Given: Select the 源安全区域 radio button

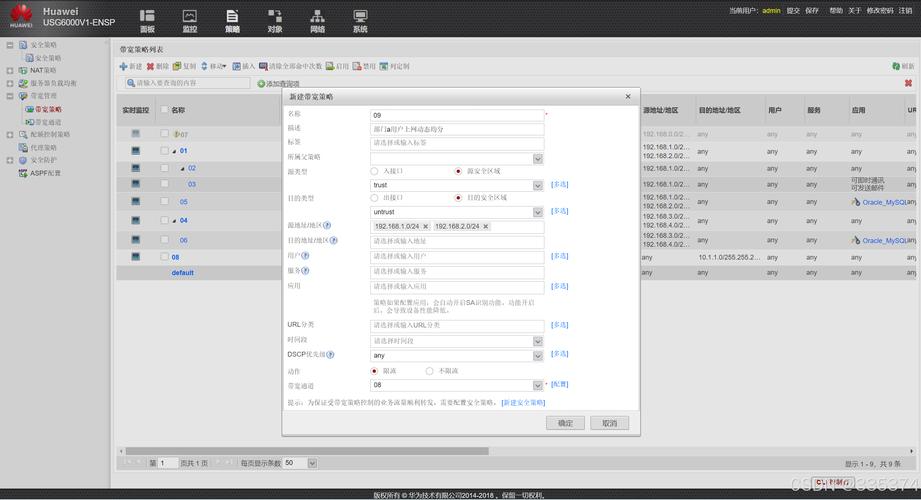Looking at the screenshot, I should pyautogui.click(x=458, y=171).
